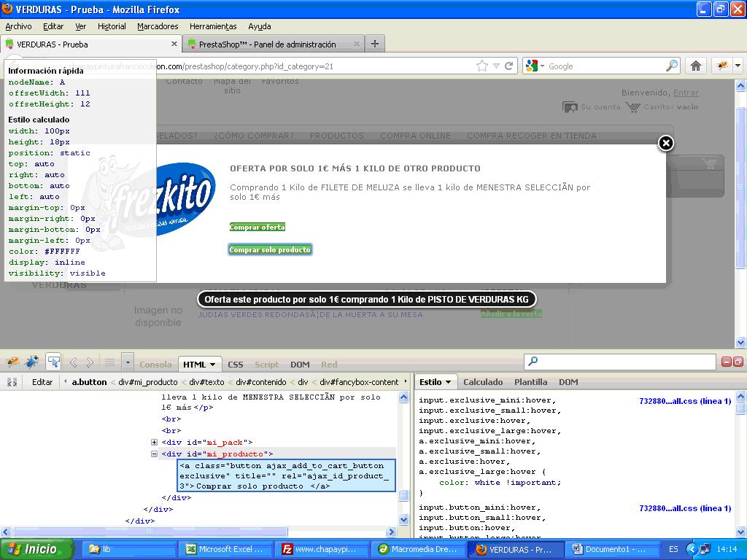
Task: Bookmark this page with the star
Action: coord(482,66)
